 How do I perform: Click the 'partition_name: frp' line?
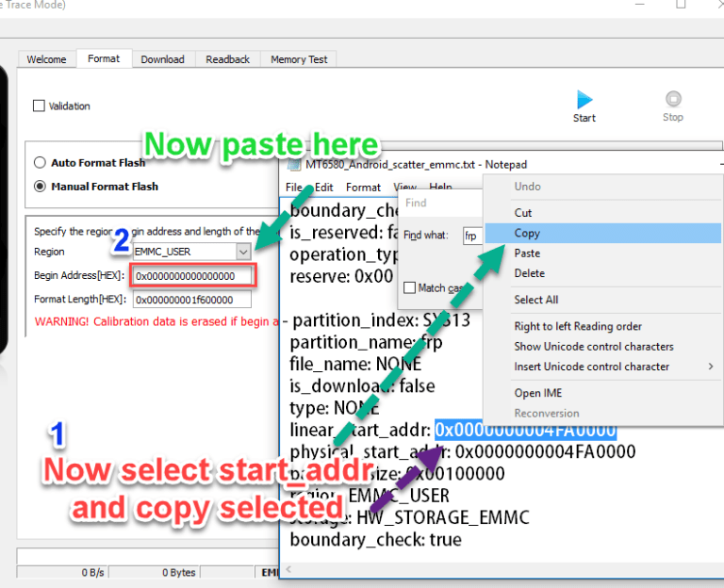point(366,342)
